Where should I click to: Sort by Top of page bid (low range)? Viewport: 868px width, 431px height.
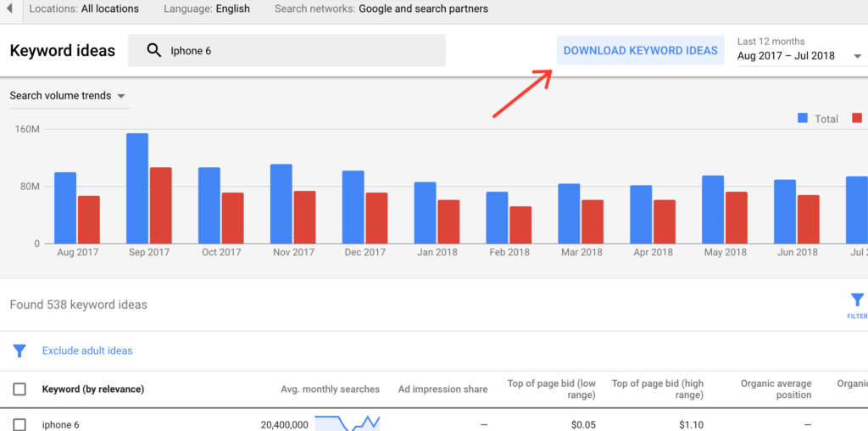pyautogui.click(x=551, y=389)
